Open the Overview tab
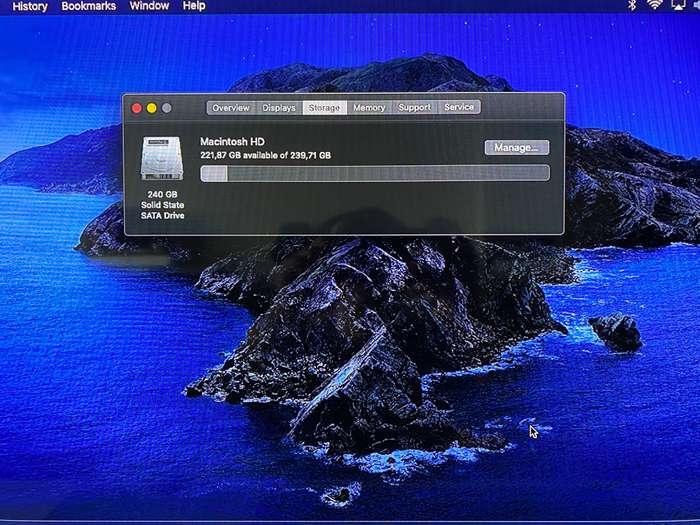The width and height of the screenshot is (700, 525). point(231,108)
